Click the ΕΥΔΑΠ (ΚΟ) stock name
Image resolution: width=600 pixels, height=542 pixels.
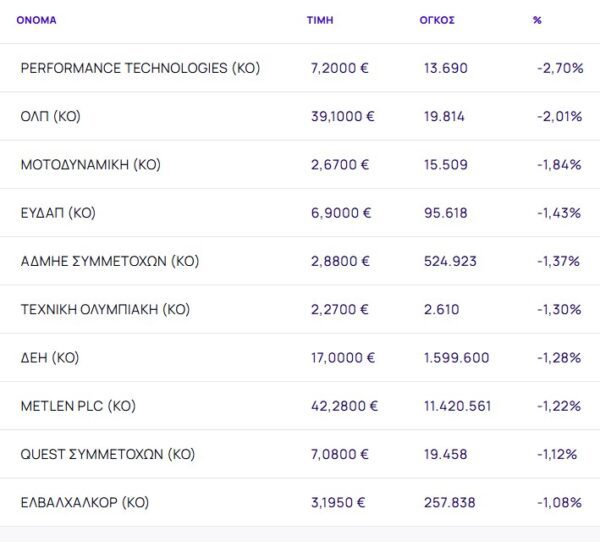[58, 213]
